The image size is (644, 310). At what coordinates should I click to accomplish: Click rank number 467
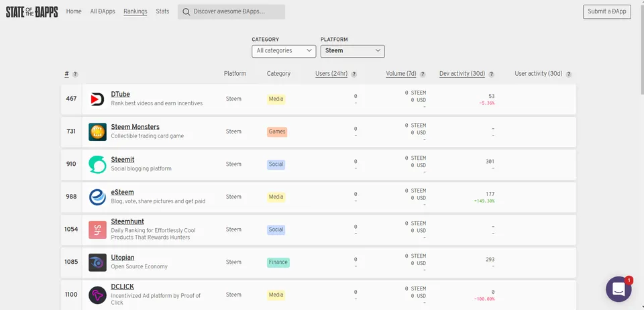(72, 99)
